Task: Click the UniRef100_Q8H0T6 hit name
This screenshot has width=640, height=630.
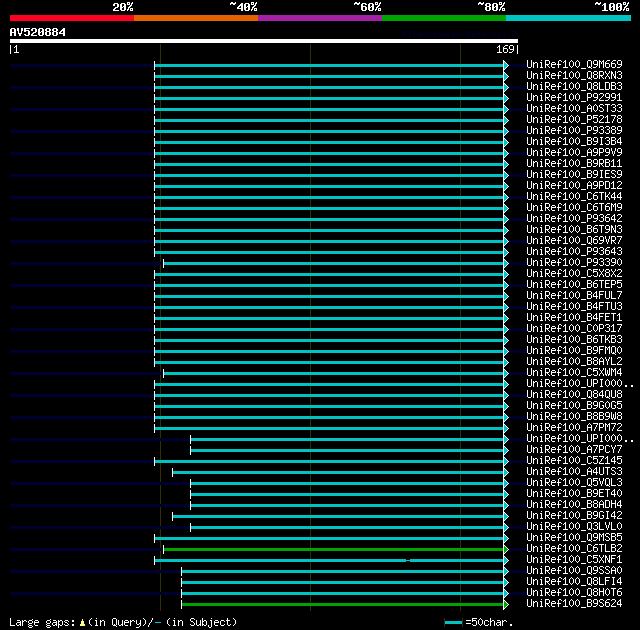Action: click(574, 593)
